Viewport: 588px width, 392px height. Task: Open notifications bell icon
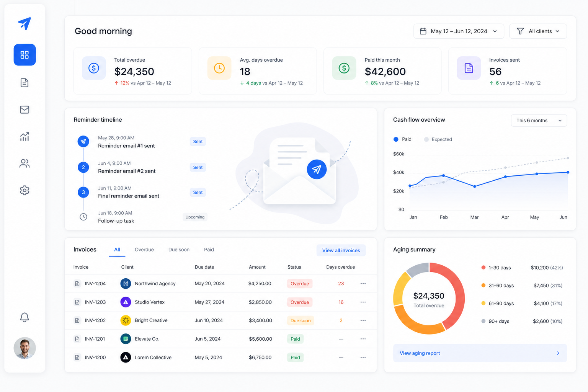[x=24, y=317]
